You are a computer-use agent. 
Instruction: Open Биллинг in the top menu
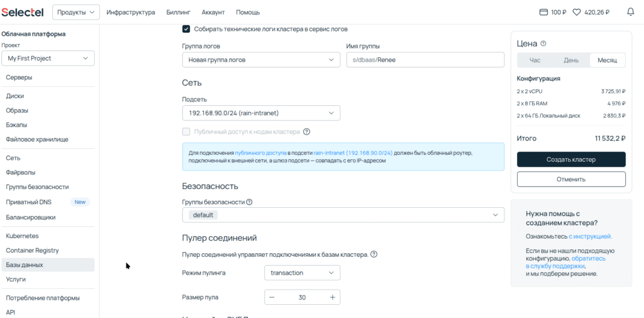[x=178, y=12]
